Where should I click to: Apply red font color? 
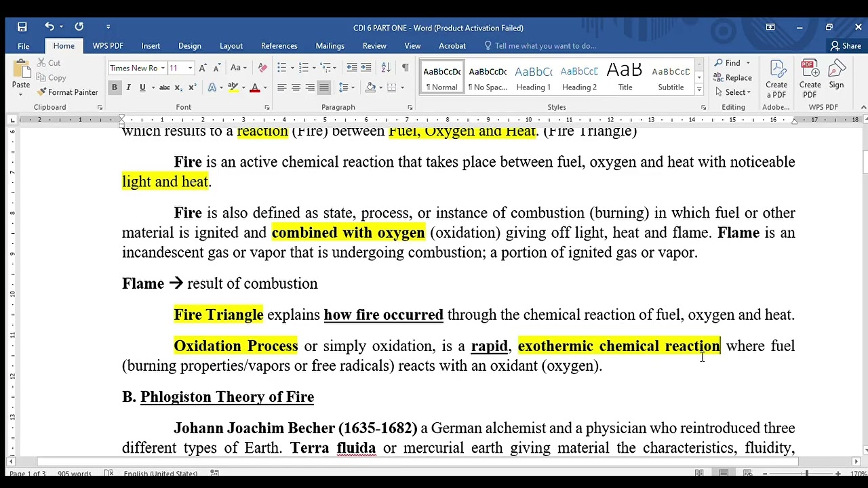pos(254,87)
